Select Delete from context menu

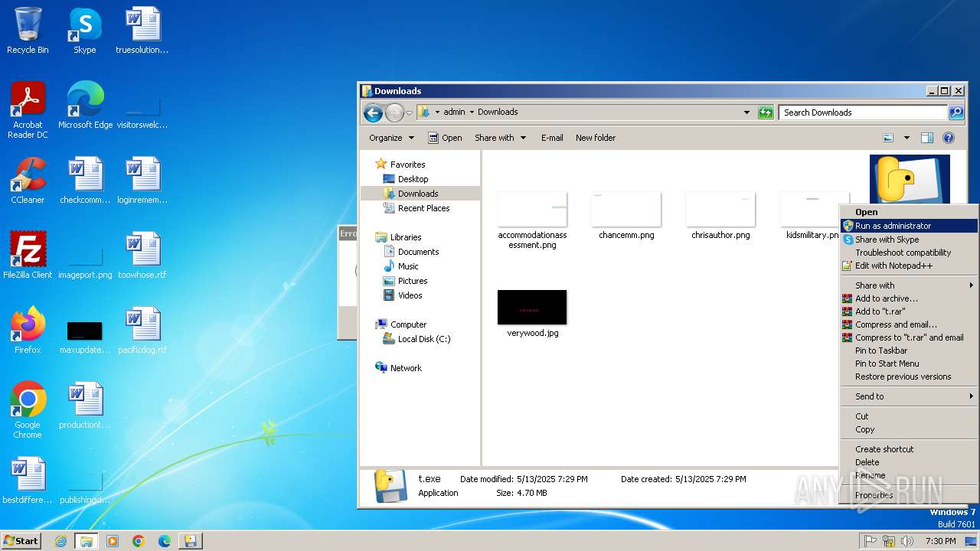pos(909,462)
